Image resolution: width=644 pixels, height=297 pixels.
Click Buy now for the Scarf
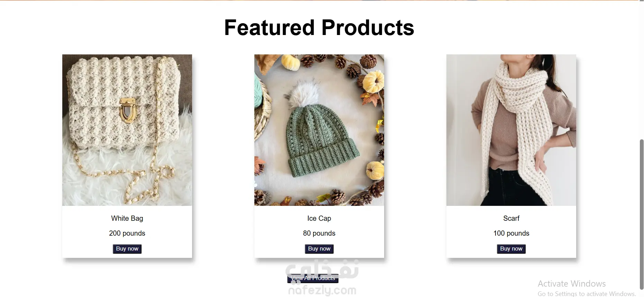(511, 249)
